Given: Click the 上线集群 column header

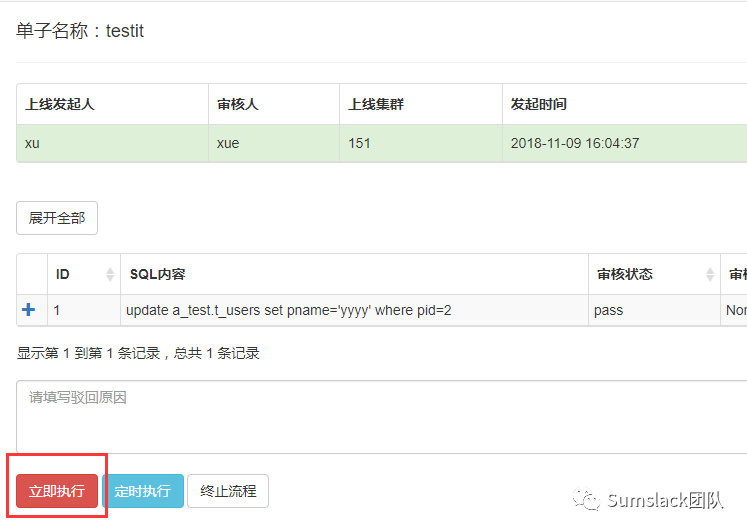Looking at the screenshot, I should point(376,104).
